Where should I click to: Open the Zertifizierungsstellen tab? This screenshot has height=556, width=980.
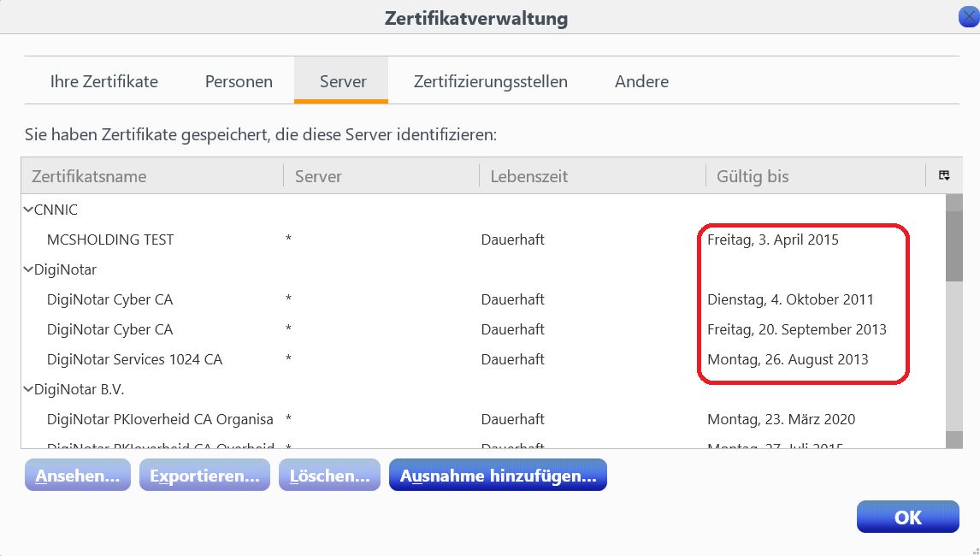click(x=491, y=81)
